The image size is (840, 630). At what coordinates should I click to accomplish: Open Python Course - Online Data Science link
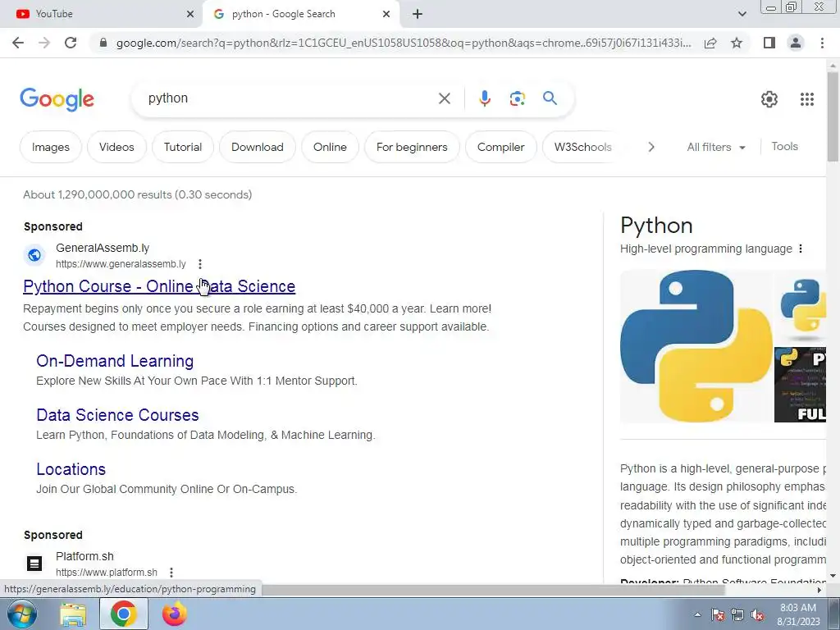[x=159, y=286]
